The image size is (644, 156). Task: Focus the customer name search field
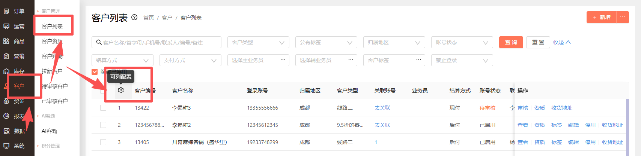[156, 42]
